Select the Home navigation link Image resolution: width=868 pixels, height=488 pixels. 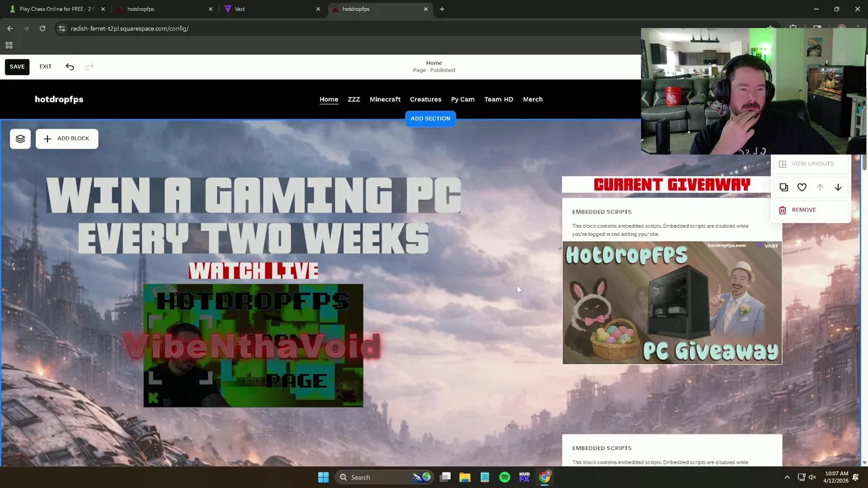tap(329, 100)
